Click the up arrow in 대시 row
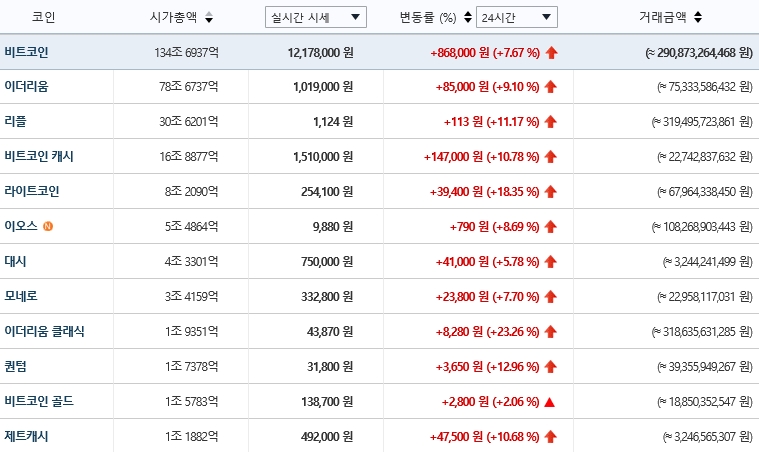The width and height of the screenshot is (759, 452). [550, 262]
